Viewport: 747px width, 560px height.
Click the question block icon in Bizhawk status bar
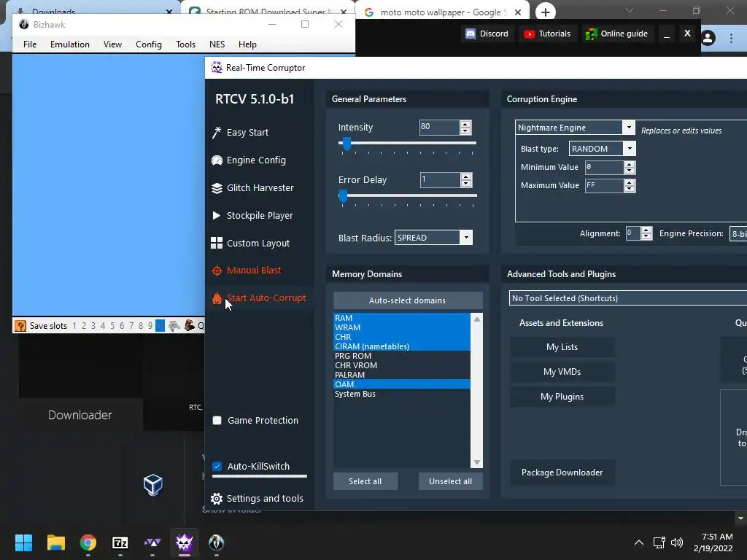click(20, 326)
